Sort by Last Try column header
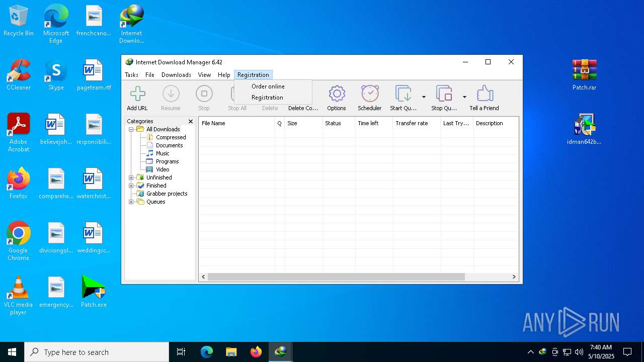 tap(457, 123)
